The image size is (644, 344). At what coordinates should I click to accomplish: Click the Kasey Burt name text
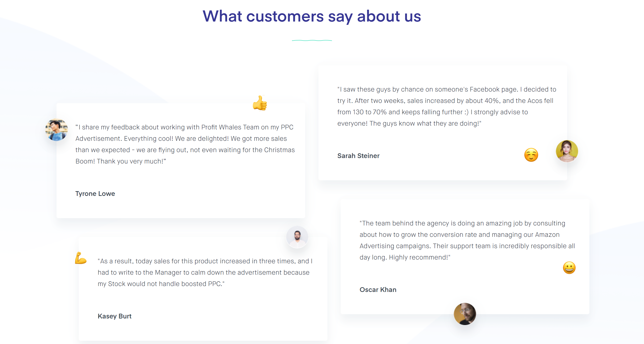[114, 316]
